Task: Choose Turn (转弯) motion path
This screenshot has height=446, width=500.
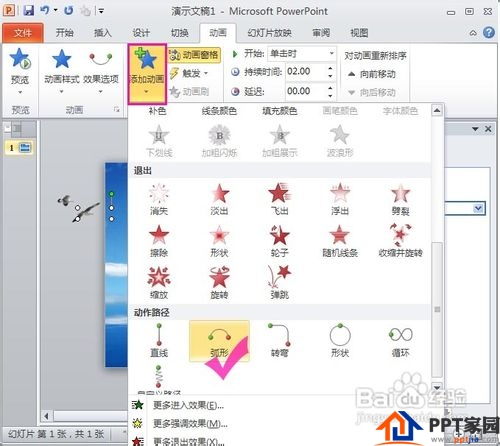Action: tap(279, 341)
